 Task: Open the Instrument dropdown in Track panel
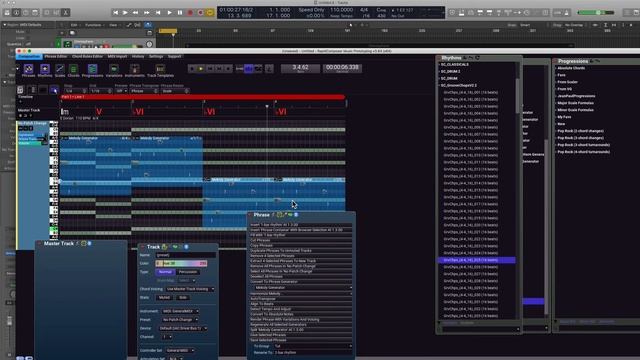tap(180, 311)
